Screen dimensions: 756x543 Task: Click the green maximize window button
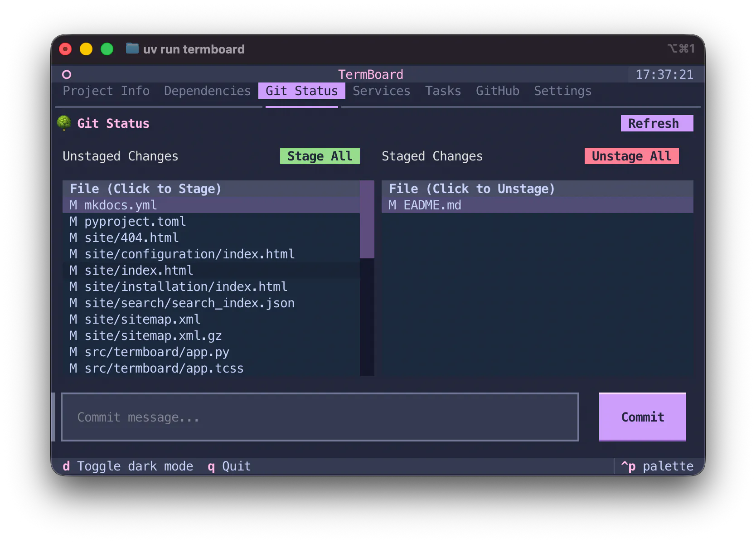[x=107, y=48]
